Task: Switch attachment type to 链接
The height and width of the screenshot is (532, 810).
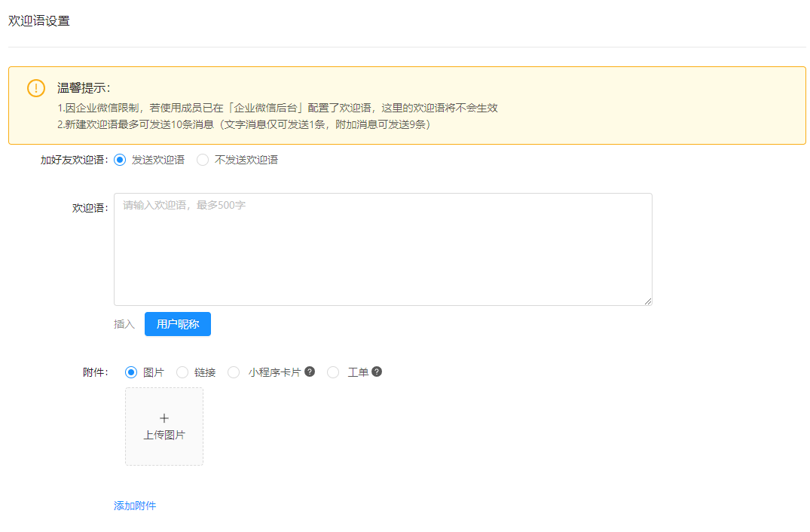Action: 182,371
